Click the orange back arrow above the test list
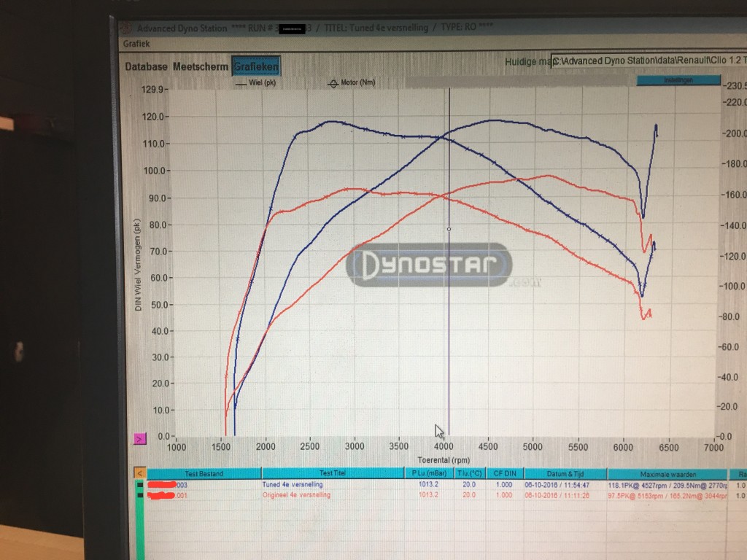 point(140,472)
